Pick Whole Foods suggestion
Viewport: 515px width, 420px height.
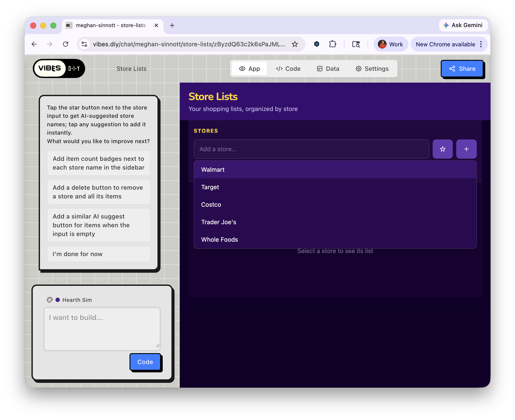click(335, 239)
